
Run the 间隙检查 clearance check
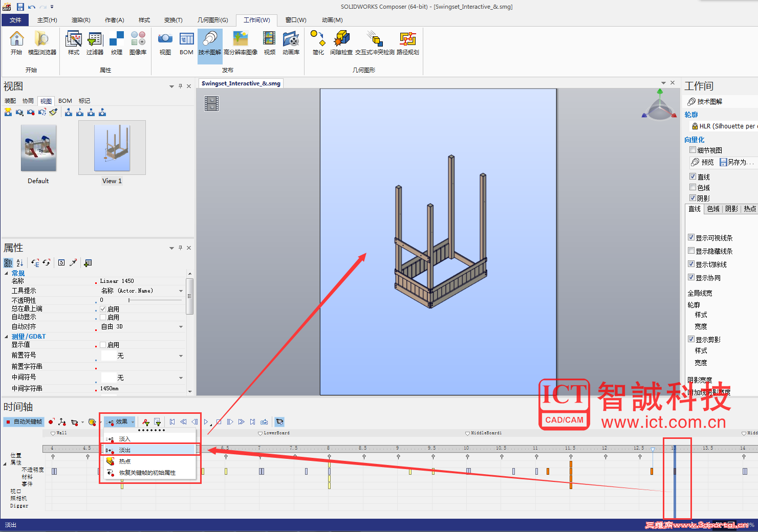pyautogui.click(x=341, y=43)
